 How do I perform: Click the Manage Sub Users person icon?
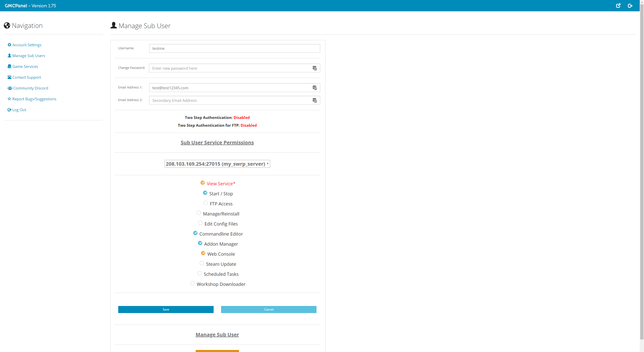coord(9,56)
